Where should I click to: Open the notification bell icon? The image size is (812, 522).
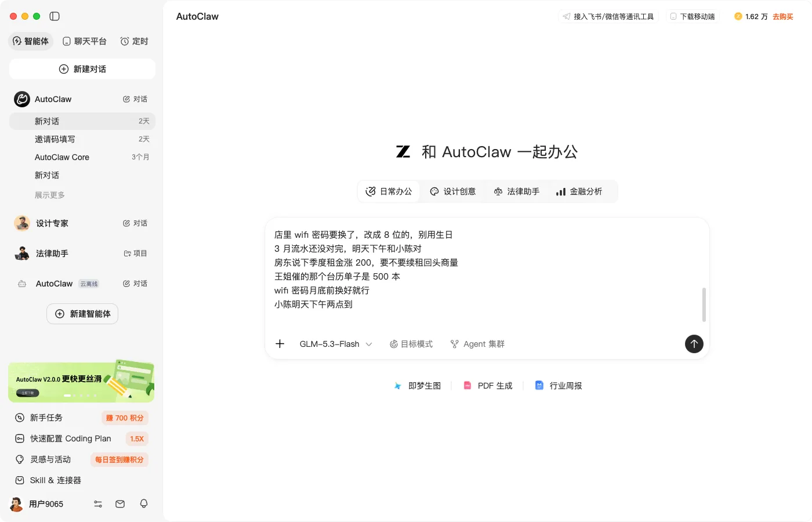click(144, 504)
